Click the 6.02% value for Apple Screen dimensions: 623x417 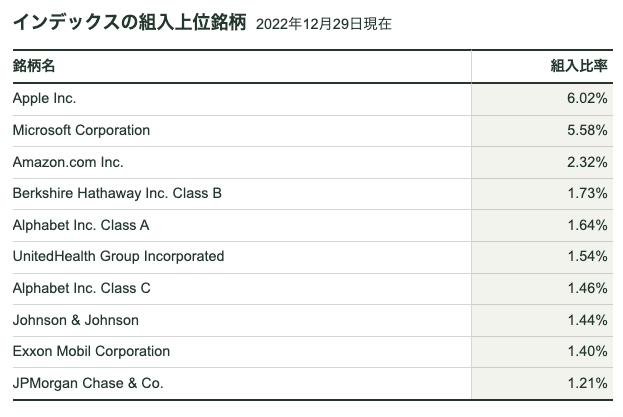pos(587,98)
